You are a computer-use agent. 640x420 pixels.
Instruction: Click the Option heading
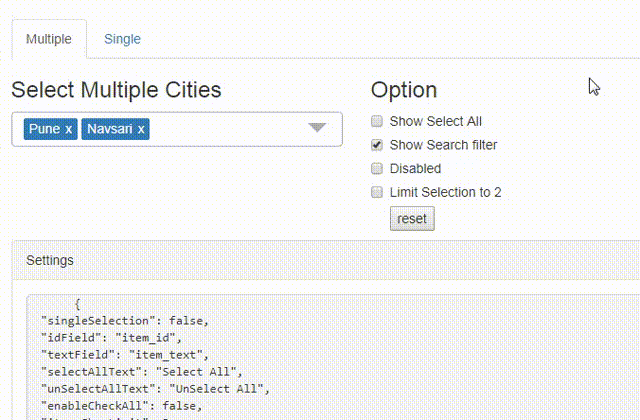tap(403, 90)
